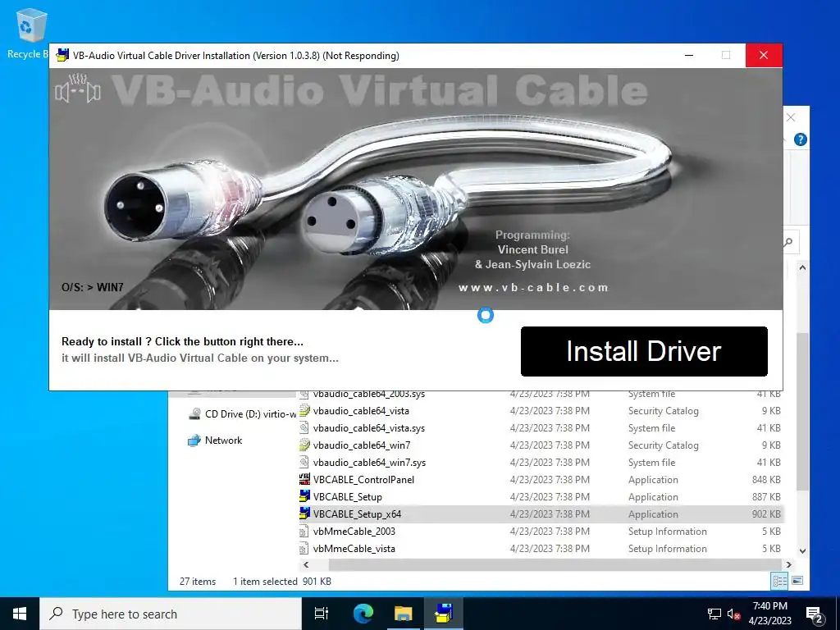Image resolution: width=840 pixels, height=630 pixels.
Task: Click vbaudio_cable64_vista security catalog icon
Action: pos(304,410)
